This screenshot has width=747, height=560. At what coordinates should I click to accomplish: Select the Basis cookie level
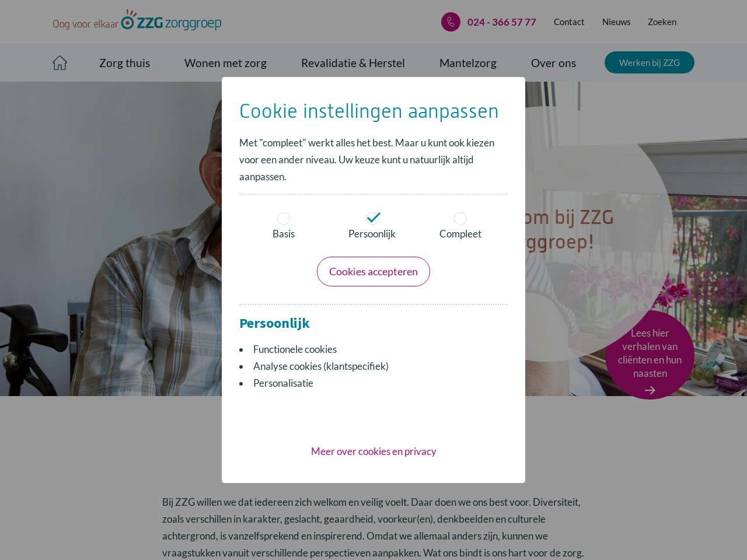pyautogui.click(x=284, y=219)
